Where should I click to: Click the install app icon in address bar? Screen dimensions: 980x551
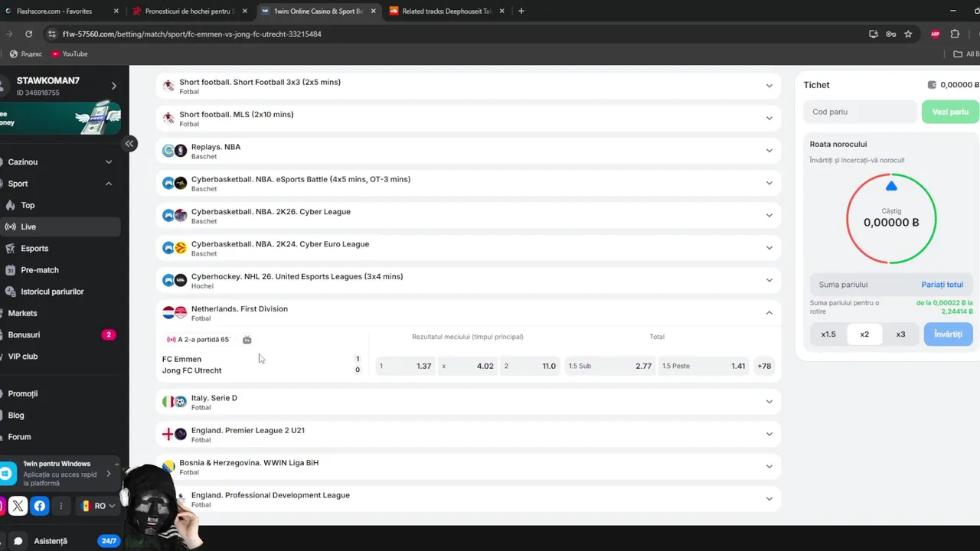click(x=874, y=34)
